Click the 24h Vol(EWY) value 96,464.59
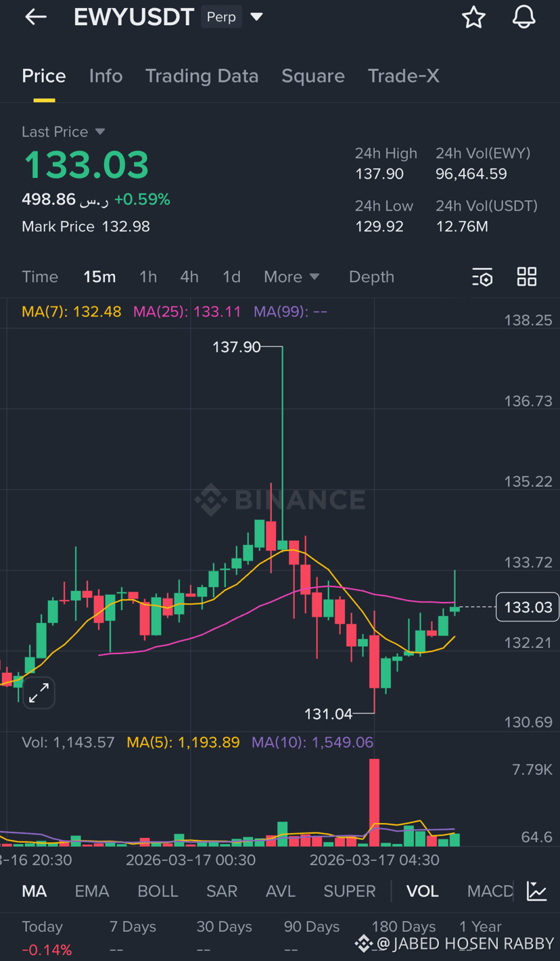 (471, 174)
